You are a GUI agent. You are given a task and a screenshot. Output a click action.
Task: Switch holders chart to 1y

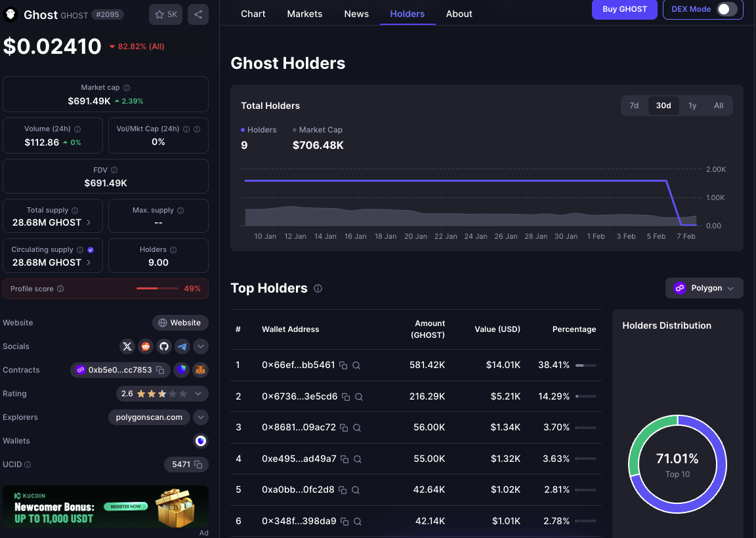692,106
